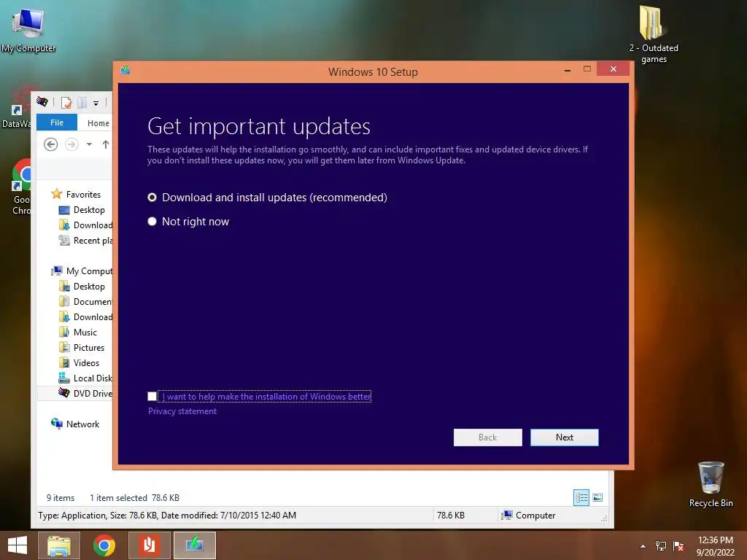
Task: Click Explorer's back navigation arrow
Action: (50, 144)
